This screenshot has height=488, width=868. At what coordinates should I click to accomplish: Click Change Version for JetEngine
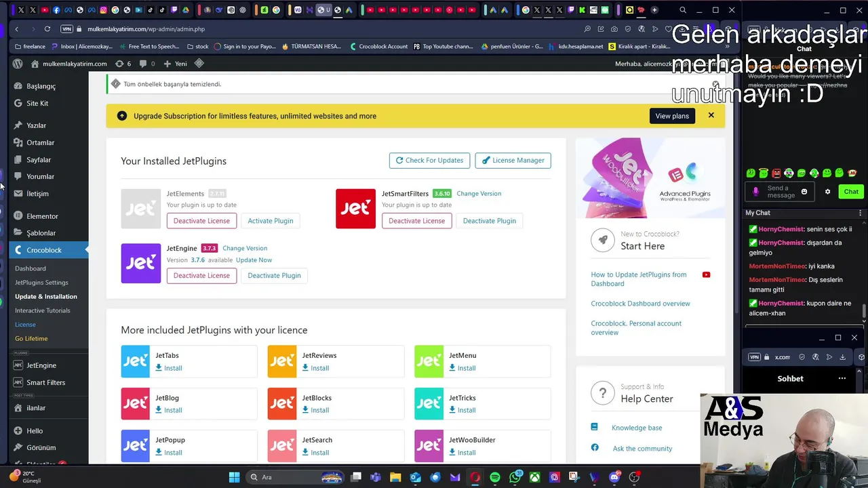(x=245, y=248)
